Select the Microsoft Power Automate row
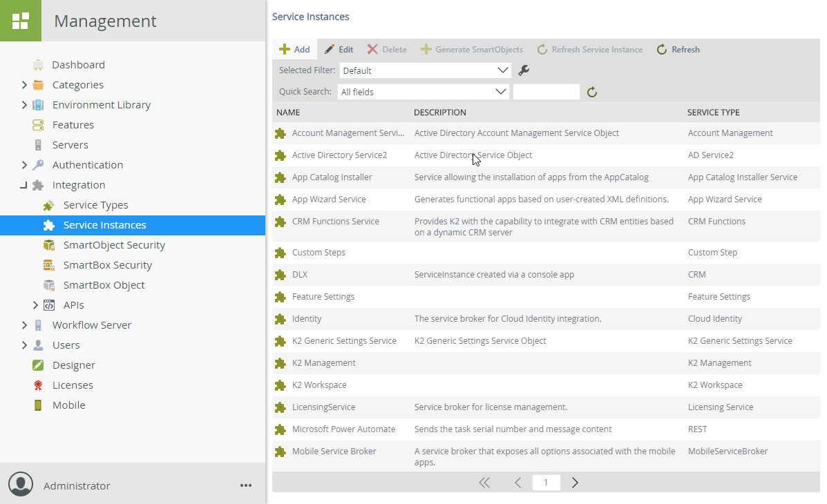827x504 pixels. (x=546, y=429)
